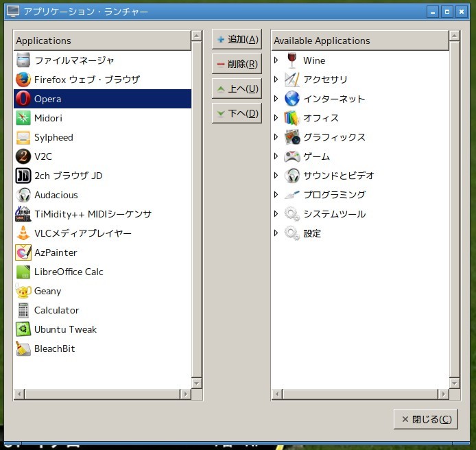Maximize the アプリケーション・ランチャー window

click(x=447, y=12)
